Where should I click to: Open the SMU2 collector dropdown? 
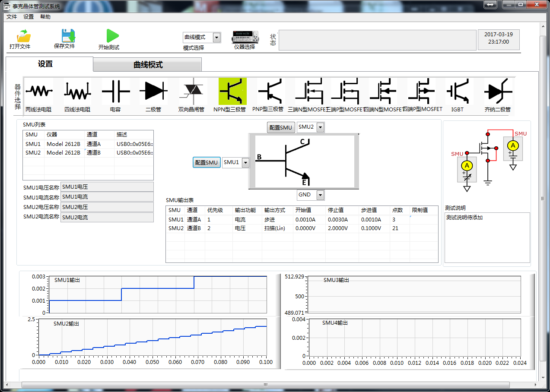pos(320,127)
